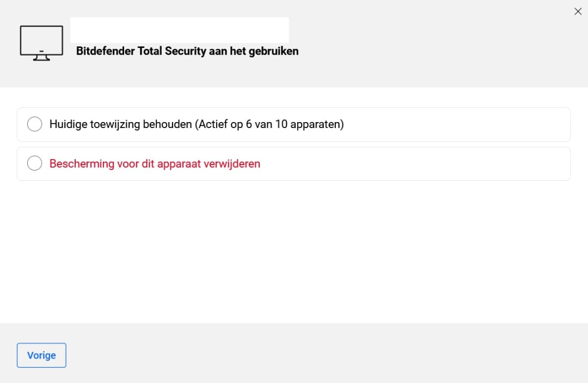Select the 'Bescherming voor dit apparaat verwijderen' radio button
The width and height of the screenshot is (588, 383).
click(x=34, y=163)
